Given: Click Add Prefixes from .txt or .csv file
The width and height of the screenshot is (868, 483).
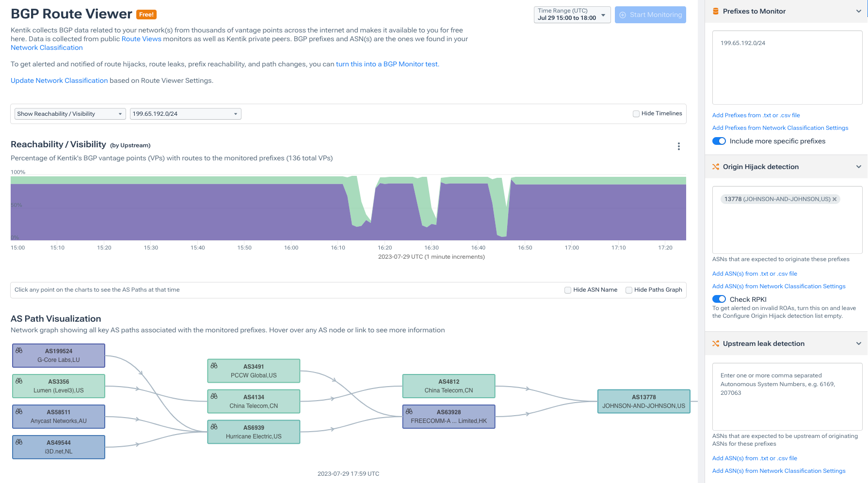Looking at the screenshot, I should pyautogui.click(x=755, y=115).
